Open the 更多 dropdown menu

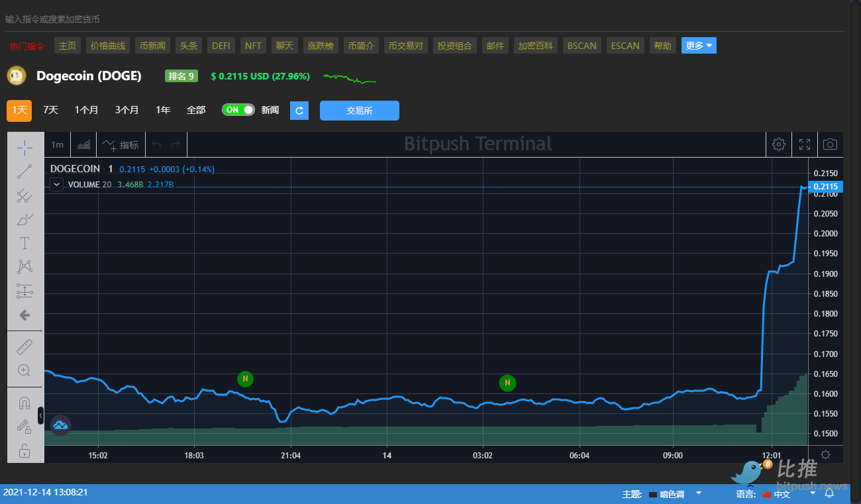coord(699,46)
